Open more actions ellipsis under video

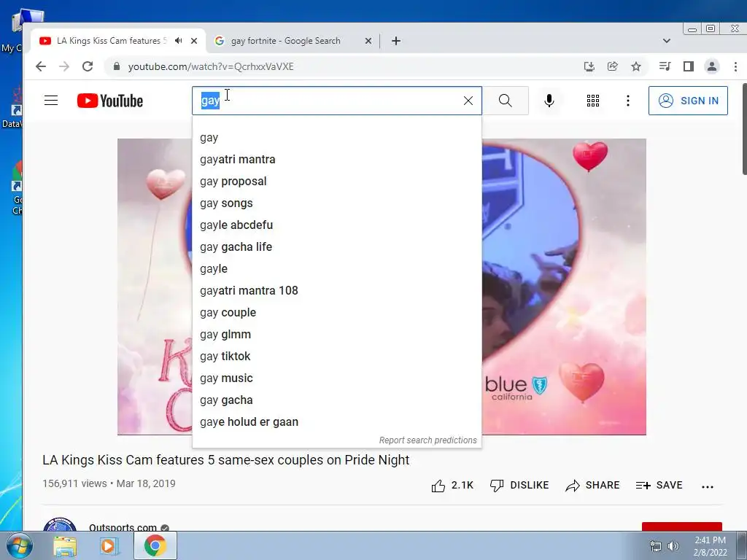(708, 486)
